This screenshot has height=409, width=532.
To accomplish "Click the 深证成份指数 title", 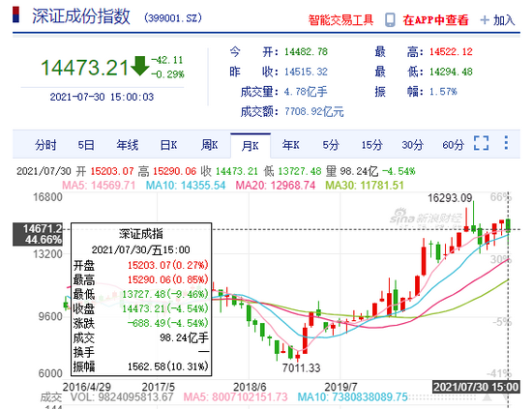I will coord(81,15).
